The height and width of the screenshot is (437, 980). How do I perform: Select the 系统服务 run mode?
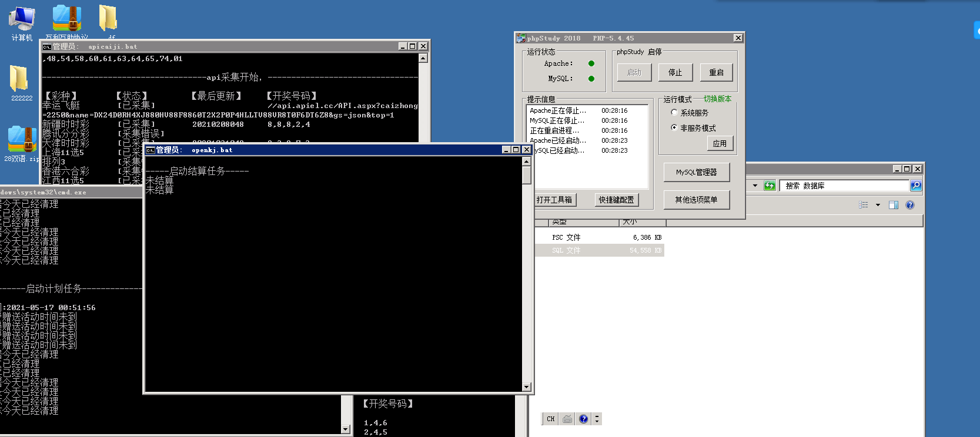(674, 113)
